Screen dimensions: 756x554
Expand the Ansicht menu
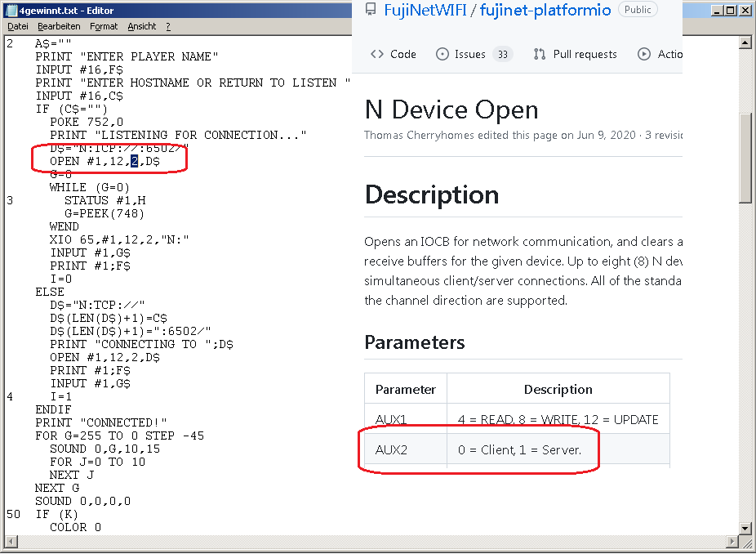(141, 26)
